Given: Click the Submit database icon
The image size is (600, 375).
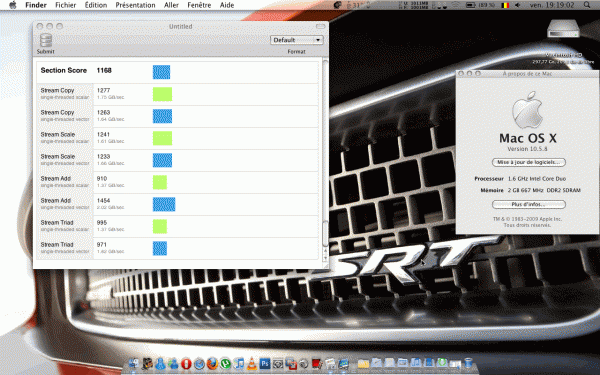Looking at the screenshot, I should click(x=46, y=40).
